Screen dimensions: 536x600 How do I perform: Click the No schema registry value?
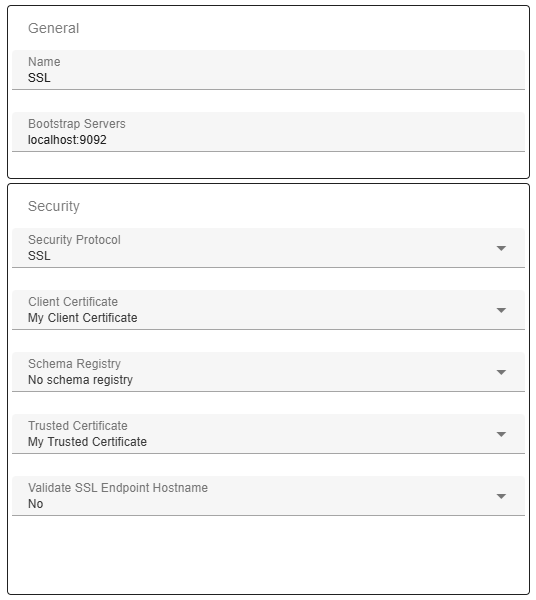point(80,380)
